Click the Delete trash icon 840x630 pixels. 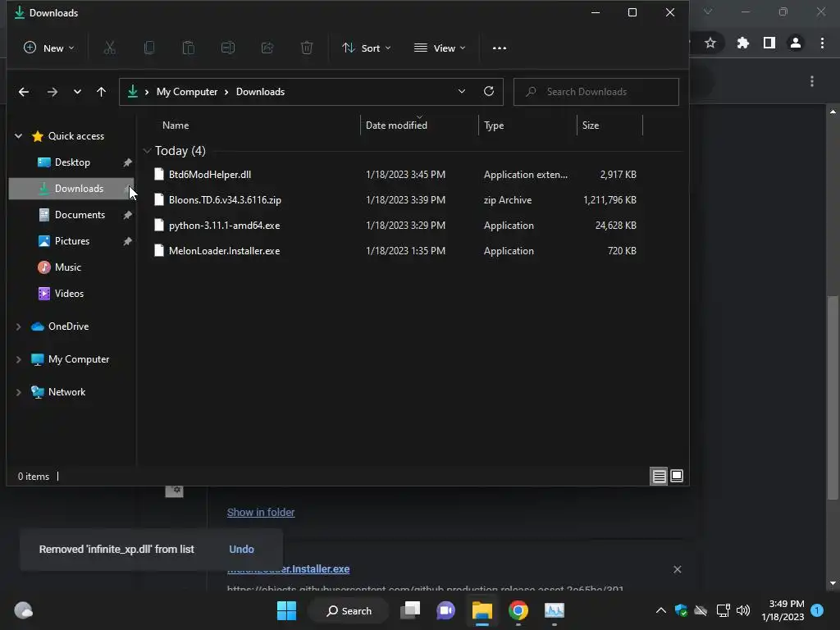307,48
